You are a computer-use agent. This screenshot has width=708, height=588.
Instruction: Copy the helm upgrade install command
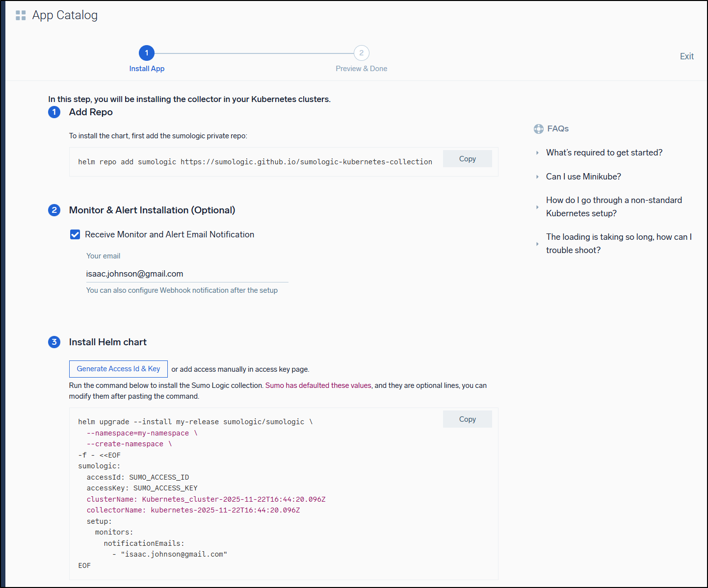tap(467, 419)
